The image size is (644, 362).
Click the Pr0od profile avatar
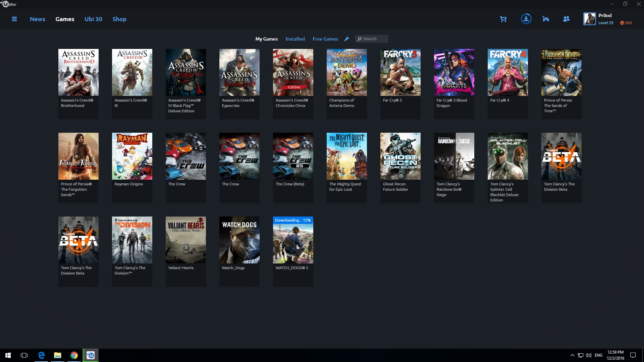pyautogui.click(x=589, y=19)
